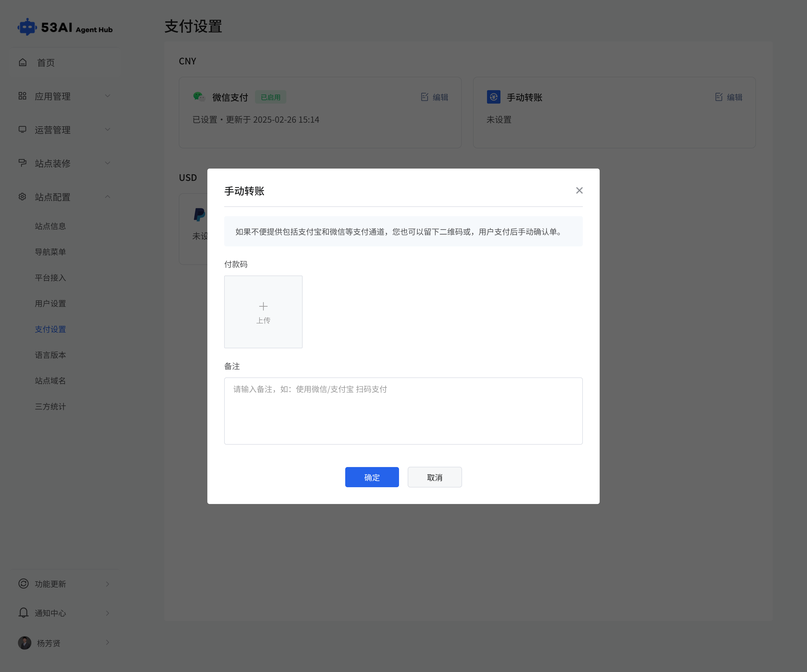Click the 应用管理 grid icon
Screen dimensions: 807x672
22,95
